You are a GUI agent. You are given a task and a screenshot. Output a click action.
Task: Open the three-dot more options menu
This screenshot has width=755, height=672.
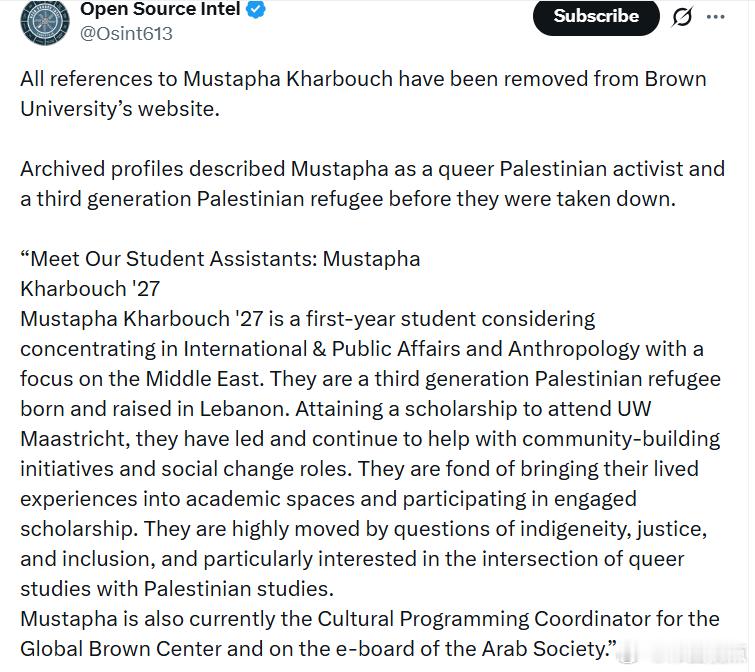(x=716, y=17)
